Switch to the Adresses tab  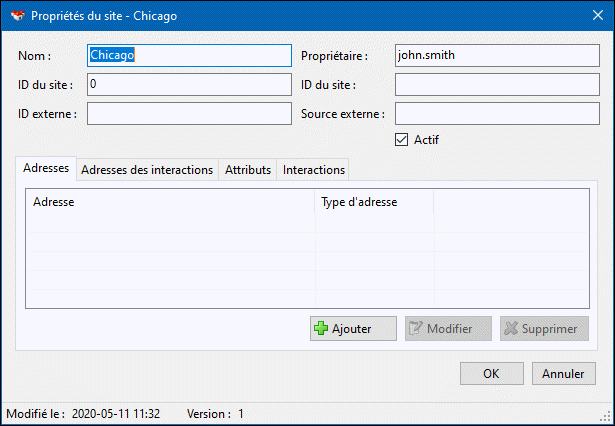[45, 169]
